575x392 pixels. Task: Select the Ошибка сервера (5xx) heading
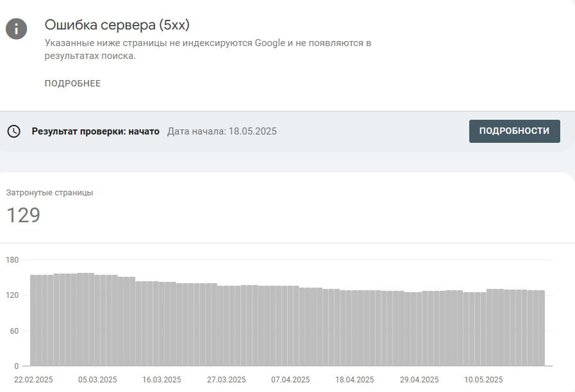coord(117,25)
